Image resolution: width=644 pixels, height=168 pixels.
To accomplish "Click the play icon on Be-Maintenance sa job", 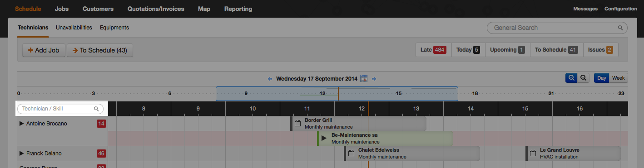I will point(324,138).
